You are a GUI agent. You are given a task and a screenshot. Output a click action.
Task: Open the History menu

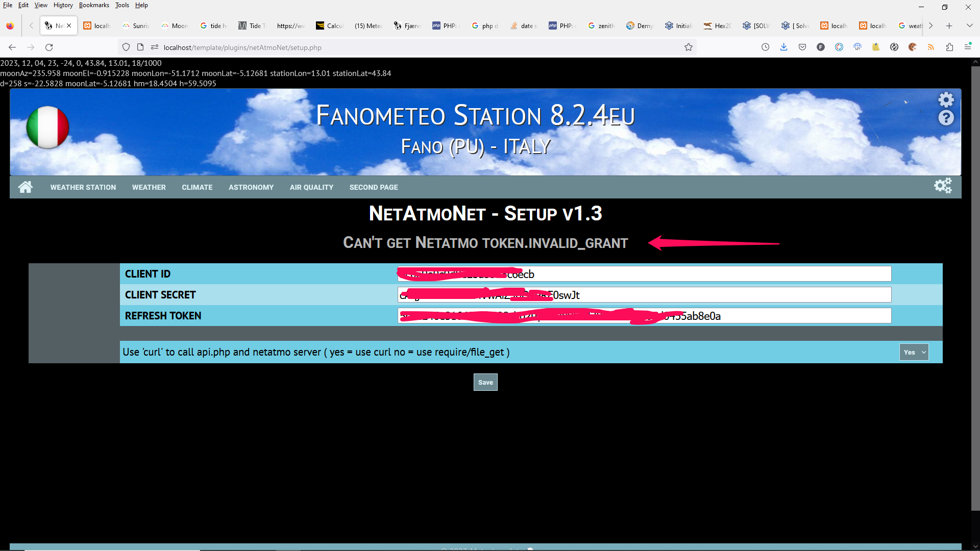63,5
